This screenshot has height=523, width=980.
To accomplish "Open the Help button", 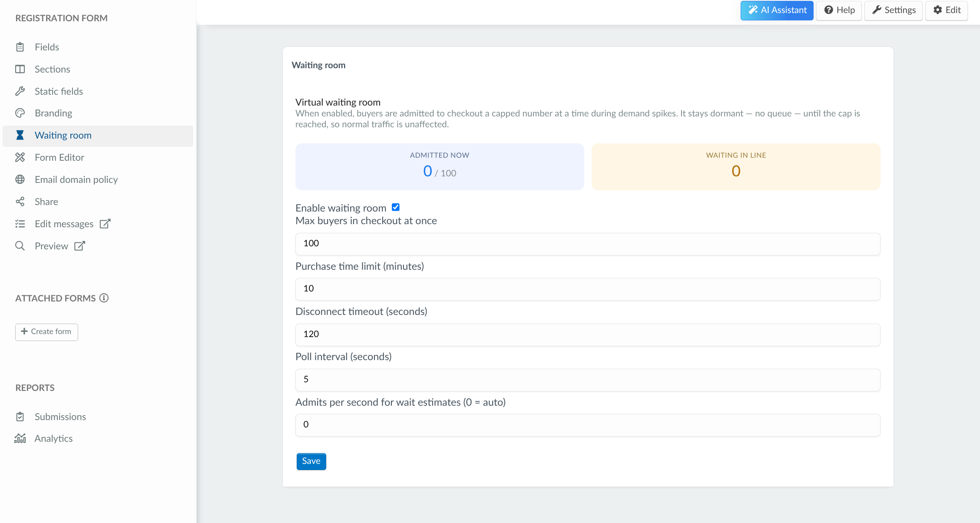I will pos(839,10).
